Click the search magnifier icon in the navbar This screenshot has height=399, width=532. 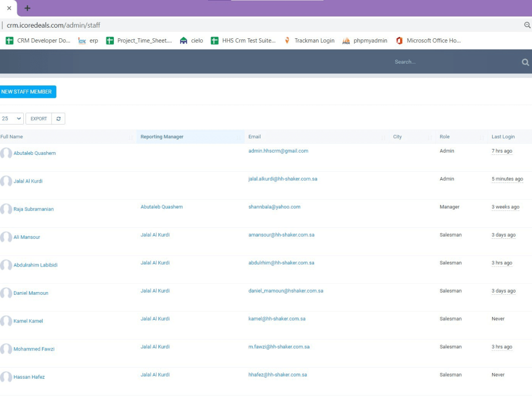526,61
